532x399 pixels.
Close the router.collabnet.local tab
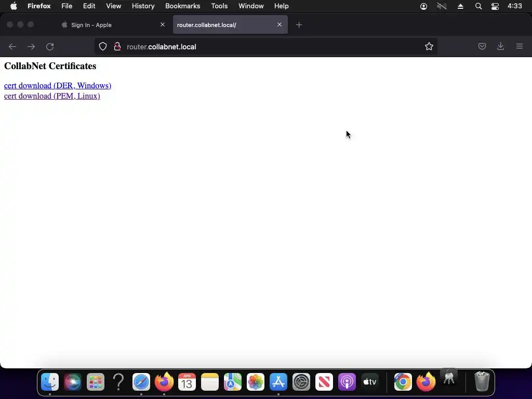(279, 24)
